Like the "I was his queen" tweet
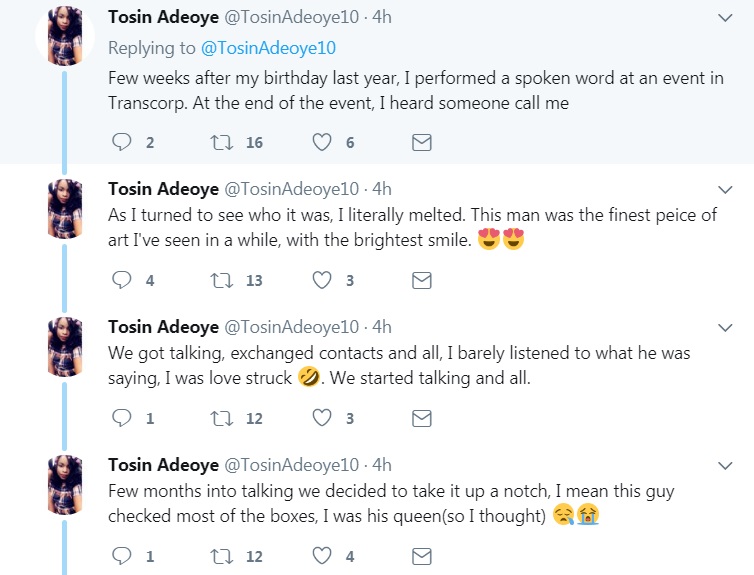 (322, 555)
